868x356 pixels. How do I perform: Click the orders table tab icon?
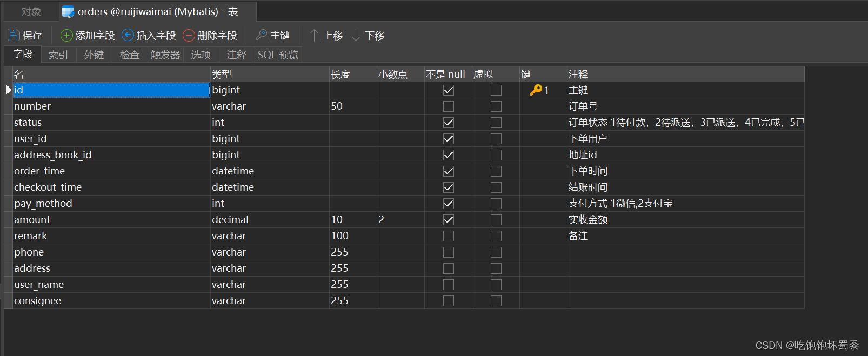point(68,12)
